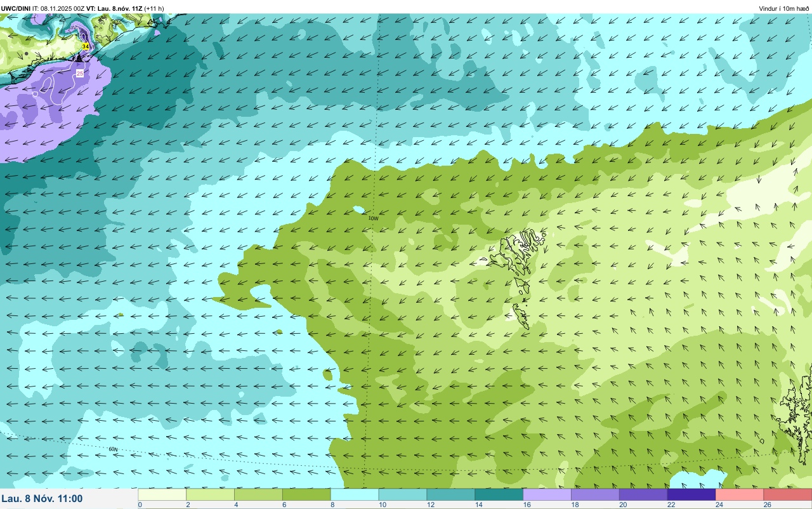
Task: Pick the green 4–6 legend swatch
Action: tap(258, 494)
